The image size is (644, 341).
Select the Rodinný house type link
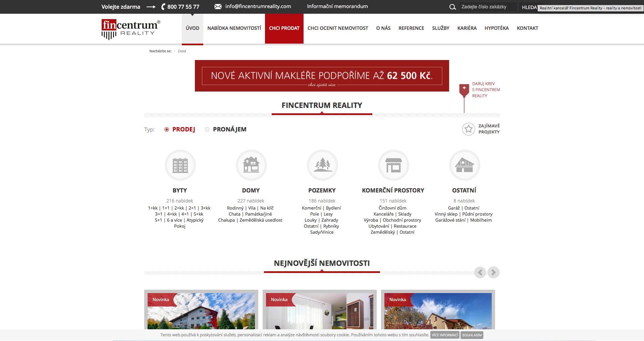235,208
